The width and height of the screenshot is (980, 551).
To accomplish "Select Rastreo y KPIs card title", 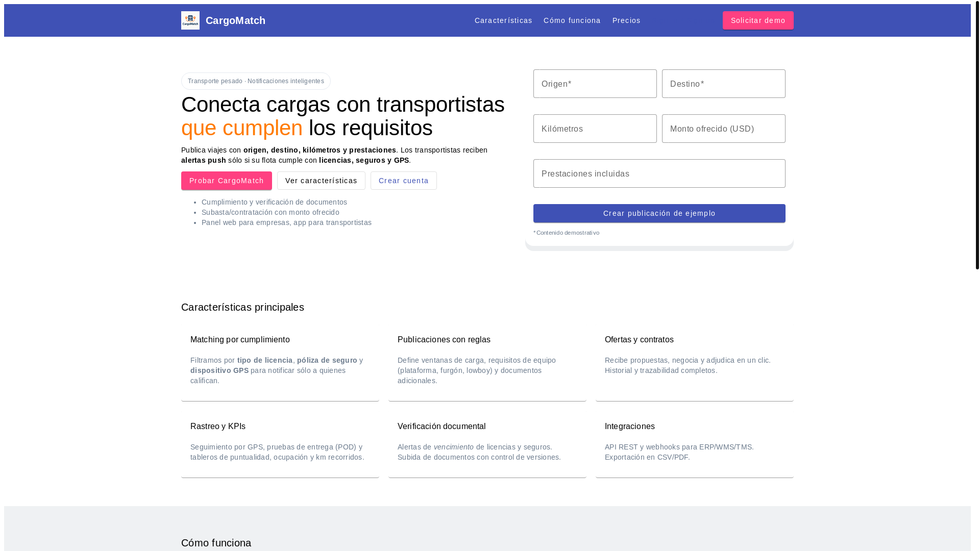I will (218, 427).
